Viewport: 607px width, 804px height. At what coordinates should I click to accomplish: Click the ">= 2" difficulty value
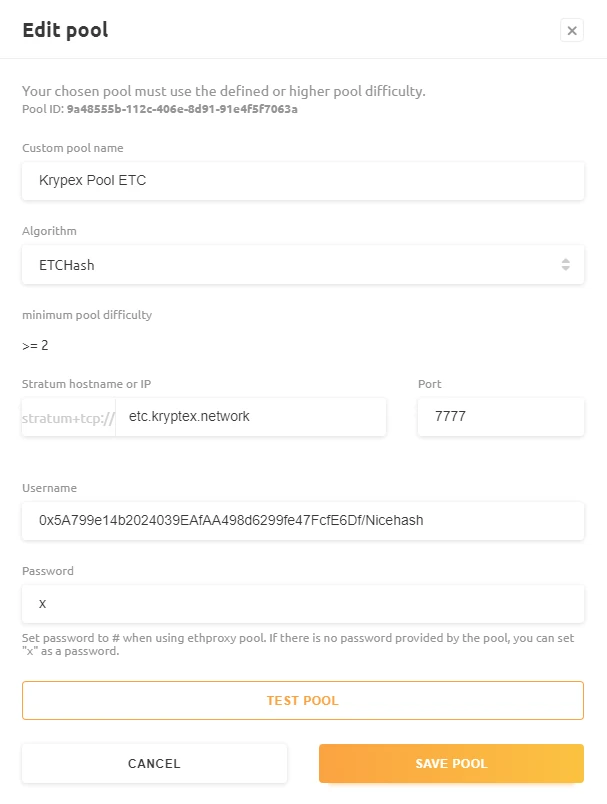point(36,346)
